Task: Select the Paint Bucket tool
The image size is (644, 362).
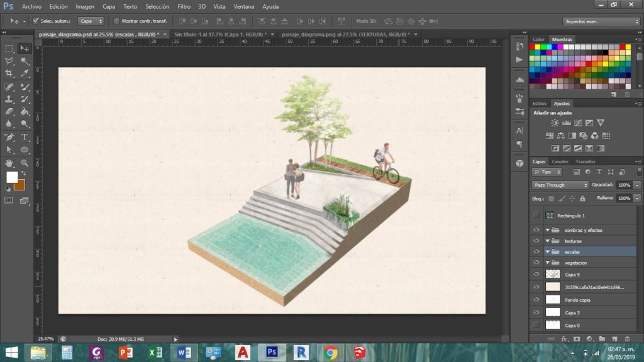Action: [25, 111]
